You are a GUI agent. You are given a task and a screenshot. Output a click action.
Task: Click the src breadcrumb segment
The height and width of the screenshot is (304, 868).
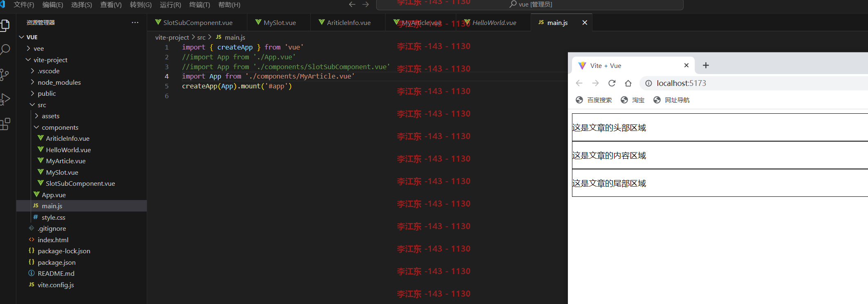(x=201, y=37)
